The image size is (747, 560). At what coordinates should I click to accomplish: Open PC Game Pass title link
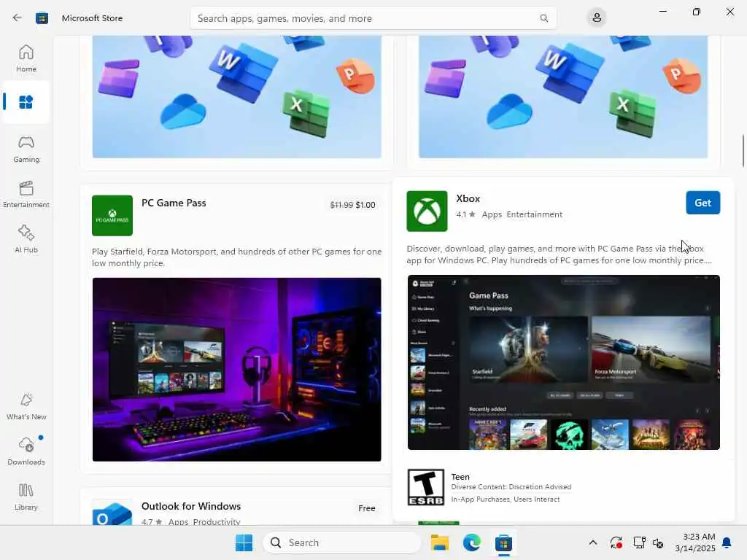(x=174, y=203)
